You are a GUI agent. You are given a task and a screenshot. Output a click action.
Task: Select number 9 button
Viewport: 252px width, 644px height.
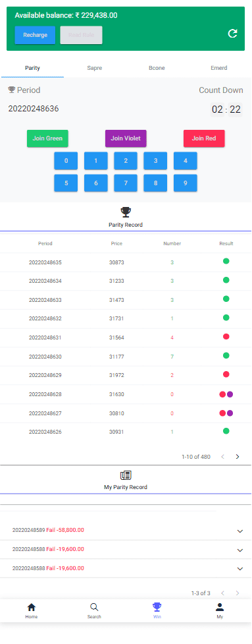(x=185, y=183)
